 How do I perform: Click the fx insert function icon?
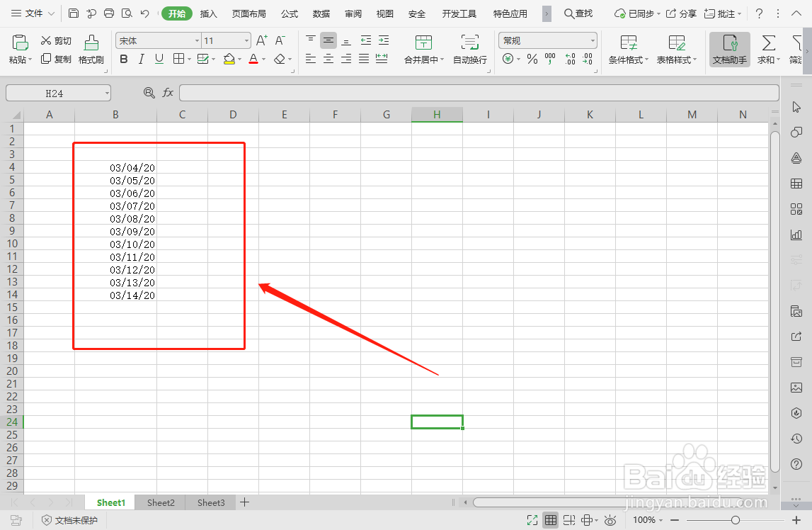[168, 93]
